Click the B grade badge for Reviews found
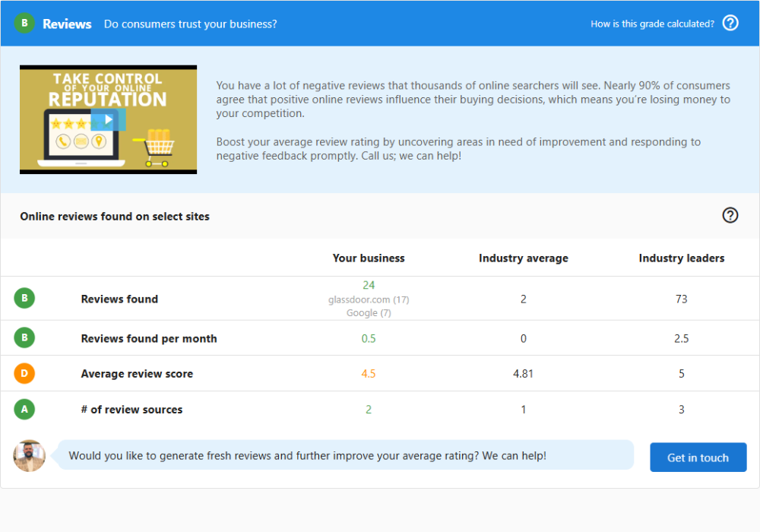This screenshot has height=532, width=760. pos(24,299)
